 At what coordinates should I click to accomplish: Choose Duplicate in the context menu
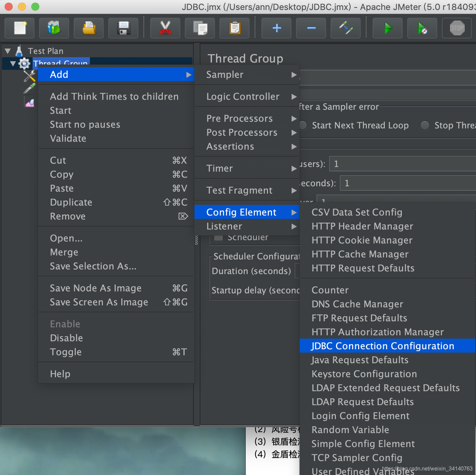click(116, 202)
